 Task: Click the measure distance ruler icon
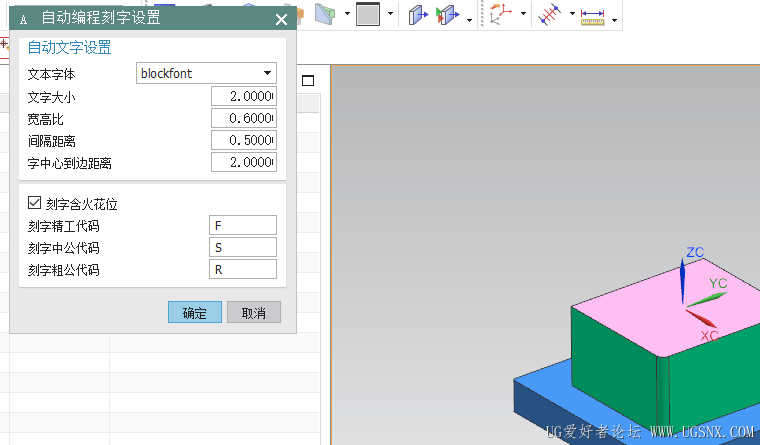[594, 16]
